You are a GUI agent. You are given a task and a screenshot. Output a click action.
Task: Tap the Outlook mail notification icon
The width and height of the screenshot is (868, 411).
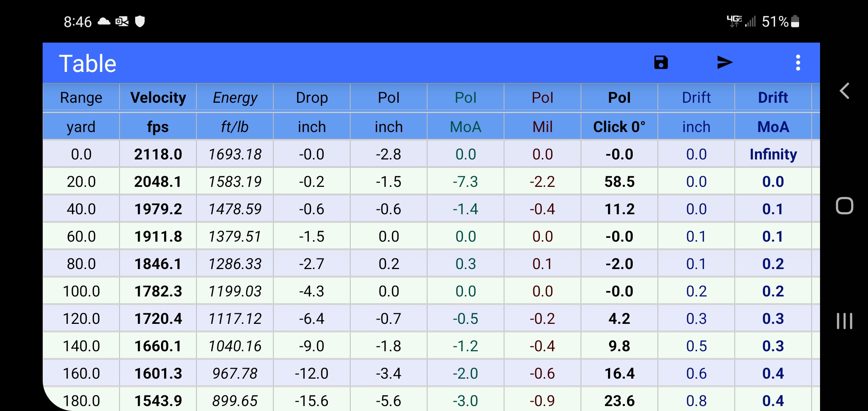tap(122, 22)
